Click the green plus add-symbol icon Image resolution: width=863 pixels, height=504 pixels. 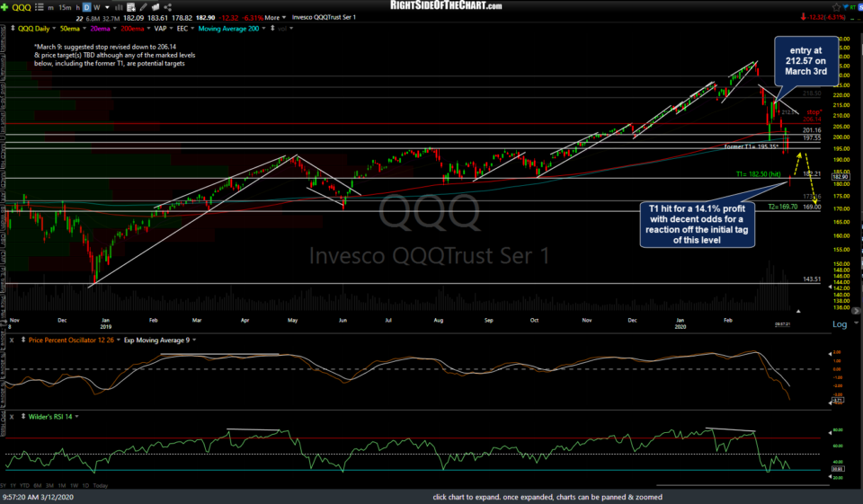pos(4,7)
